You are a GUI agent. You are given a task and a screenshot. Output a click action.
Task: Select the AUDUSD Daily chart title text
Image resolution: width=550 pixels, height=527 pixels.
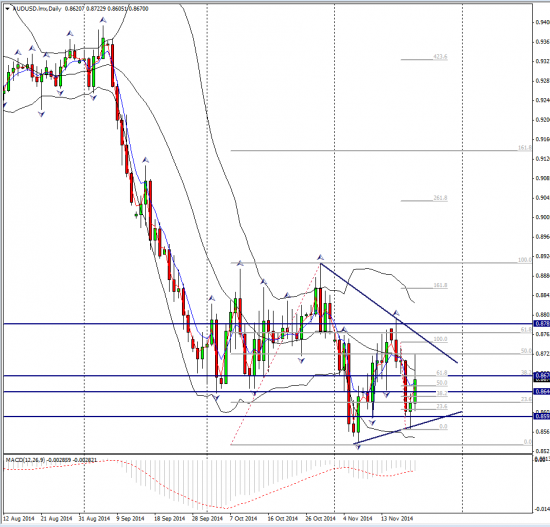(x=37, y=9)
